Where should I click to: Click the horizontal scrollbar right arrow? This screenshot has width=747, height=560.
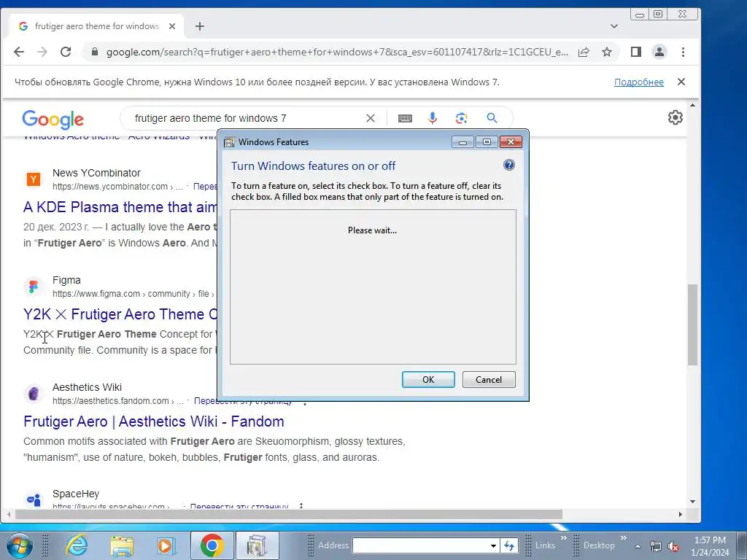click(681, 514)
